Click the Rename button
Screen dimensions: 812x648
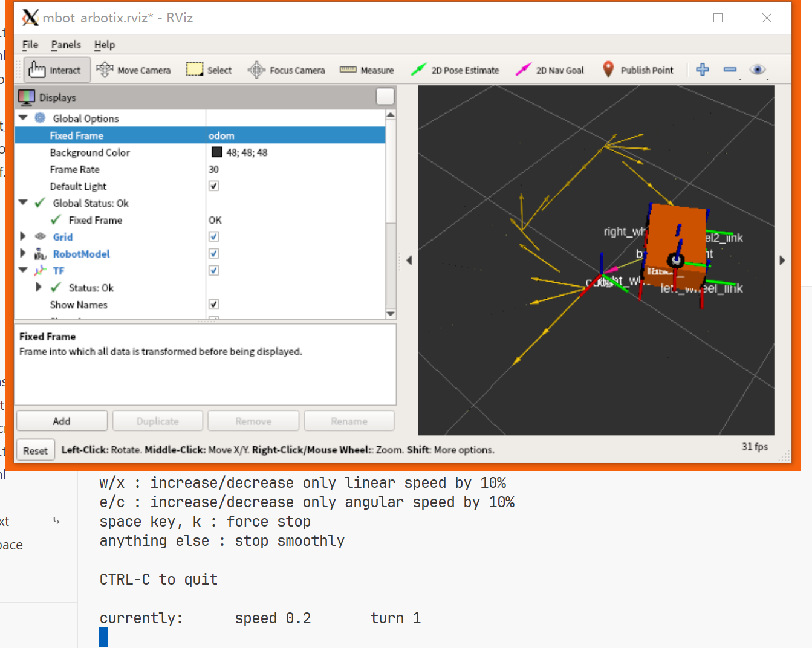pyautogui.click(x=349, y=421)
